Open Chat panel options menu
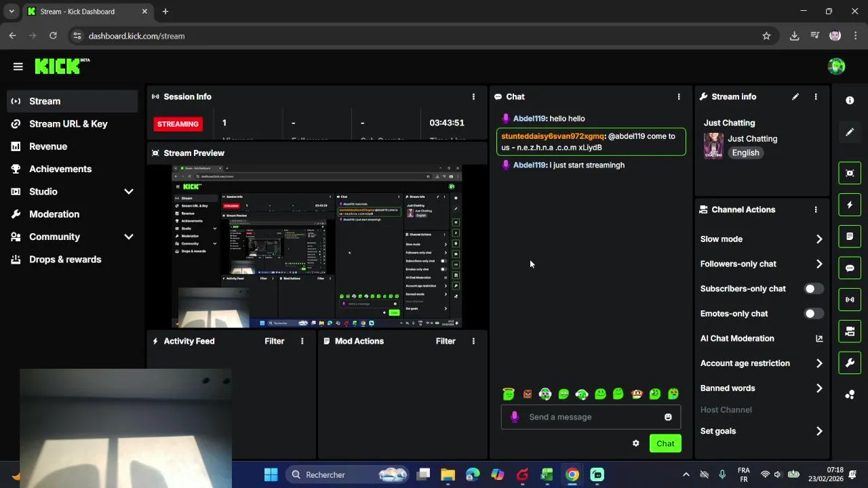Viewport: 868px width, 488px height. coord(679,97)
